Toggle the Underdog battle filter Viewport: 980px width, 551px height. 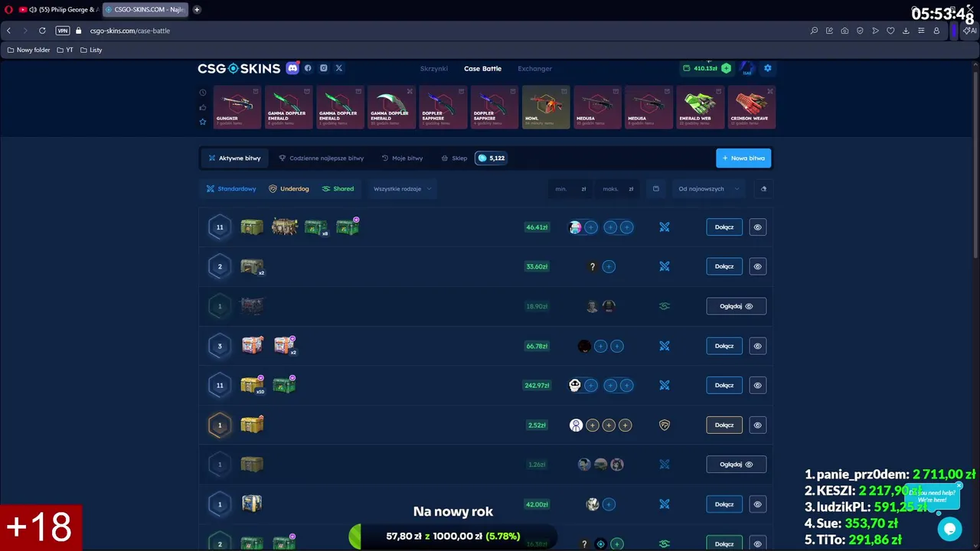(x=289, y=189)
